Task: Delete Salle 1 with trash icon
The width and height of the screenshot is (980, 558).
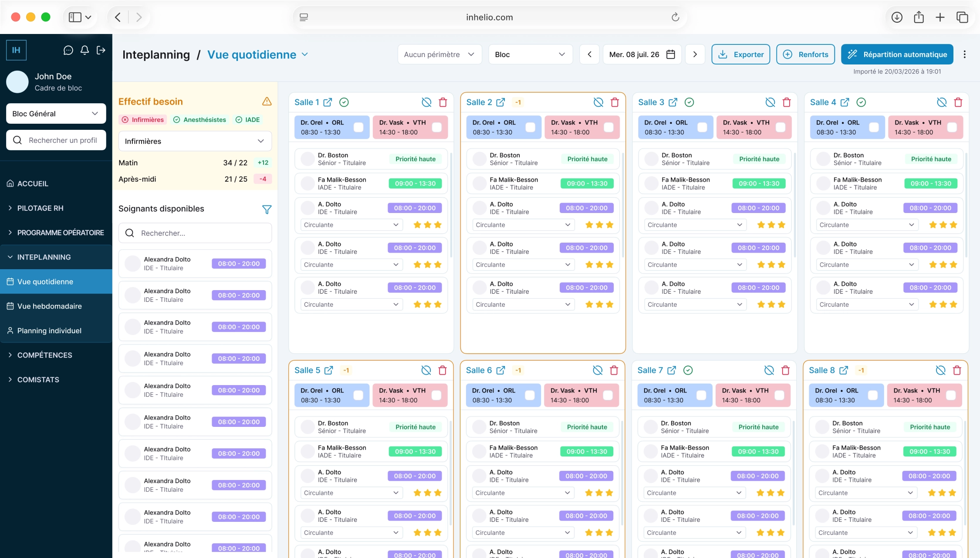Action: click(x=443, y=102)
